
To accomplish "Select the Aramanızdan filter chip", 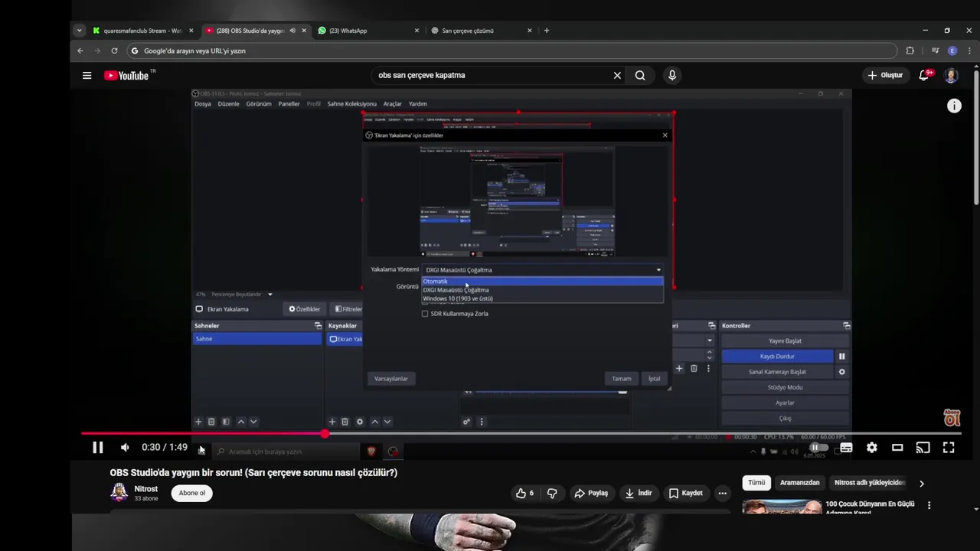I will 799,483.
